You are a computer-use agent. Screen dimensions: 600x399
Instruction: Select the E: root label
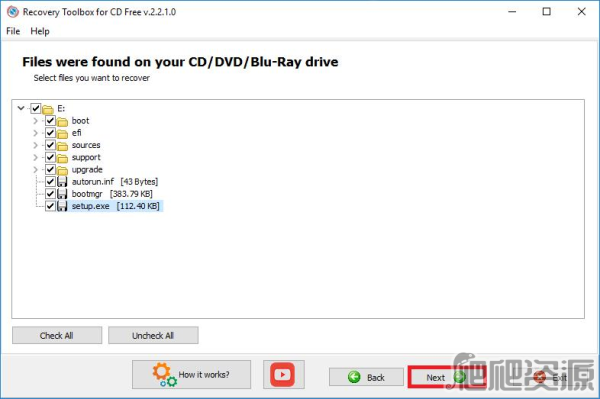61,108
